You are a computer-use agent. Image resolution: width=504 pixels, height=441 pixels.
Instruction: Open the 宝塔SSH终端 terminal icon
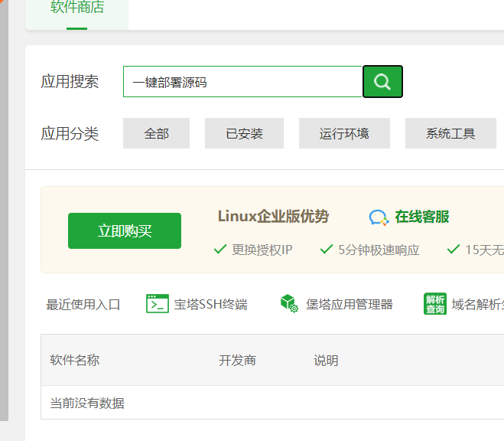click(x=158, y=303)
